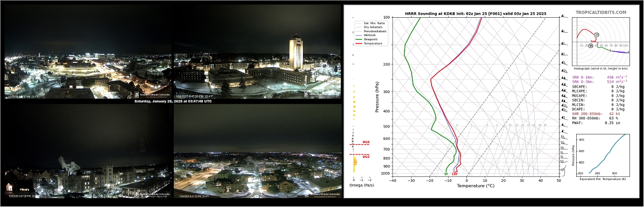Click the Northern Illinois University logo in top-left webcam
The width and height of the screenshot is (644, 207).
152,95
